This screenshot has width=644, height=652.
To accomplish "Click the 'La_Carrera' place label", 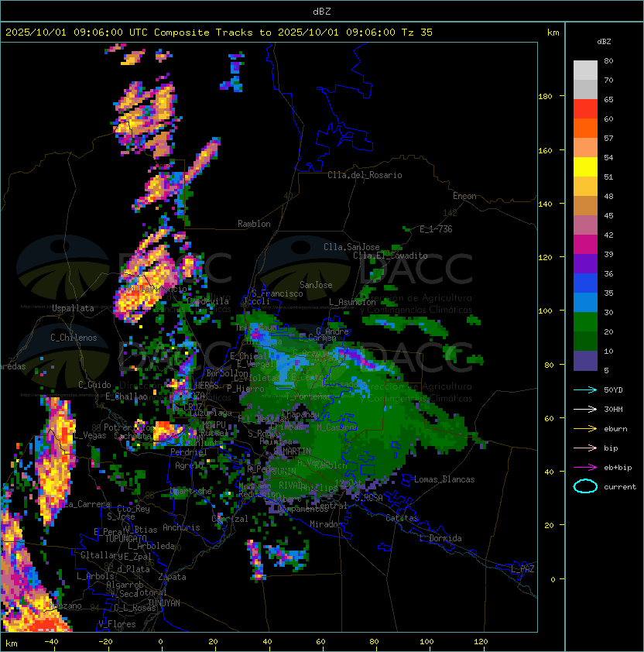I will point(87,504).
